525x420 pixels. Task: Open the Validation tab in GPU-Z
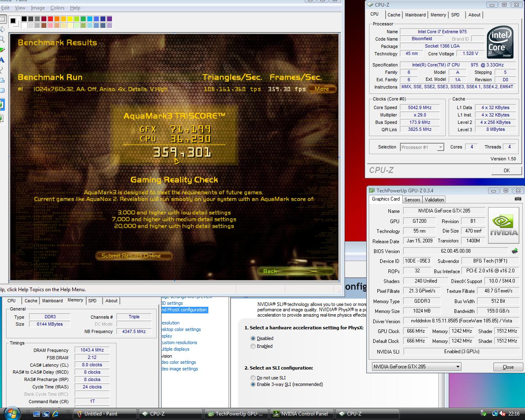[x=434, y=200]
